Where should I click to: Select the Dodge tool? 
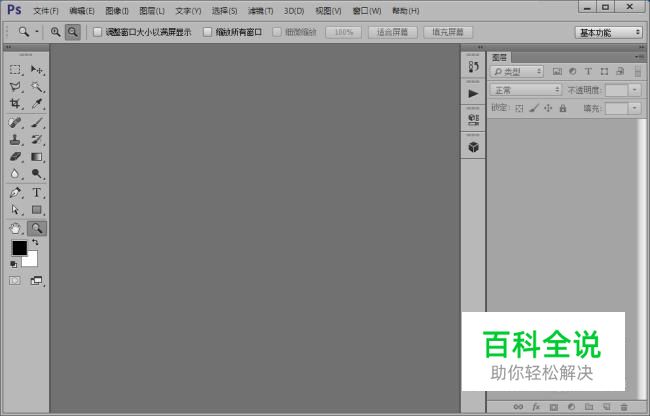[37, 174]
